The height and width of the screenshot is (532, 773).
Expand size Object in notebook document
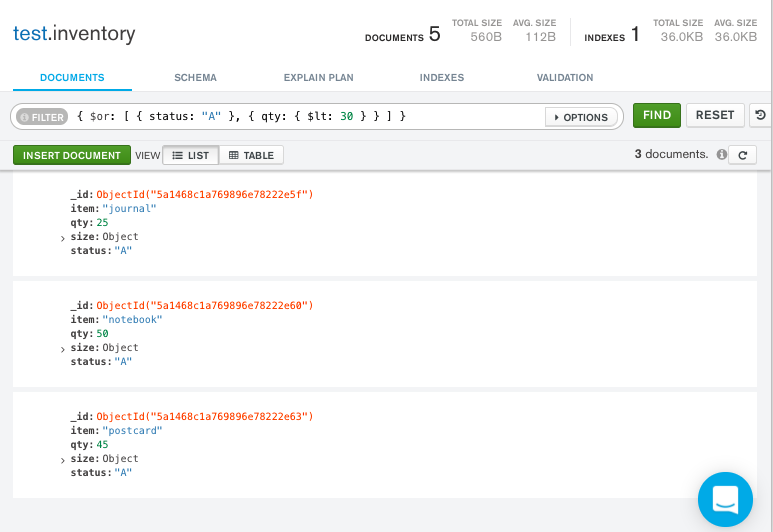click(x=63, y=349)
